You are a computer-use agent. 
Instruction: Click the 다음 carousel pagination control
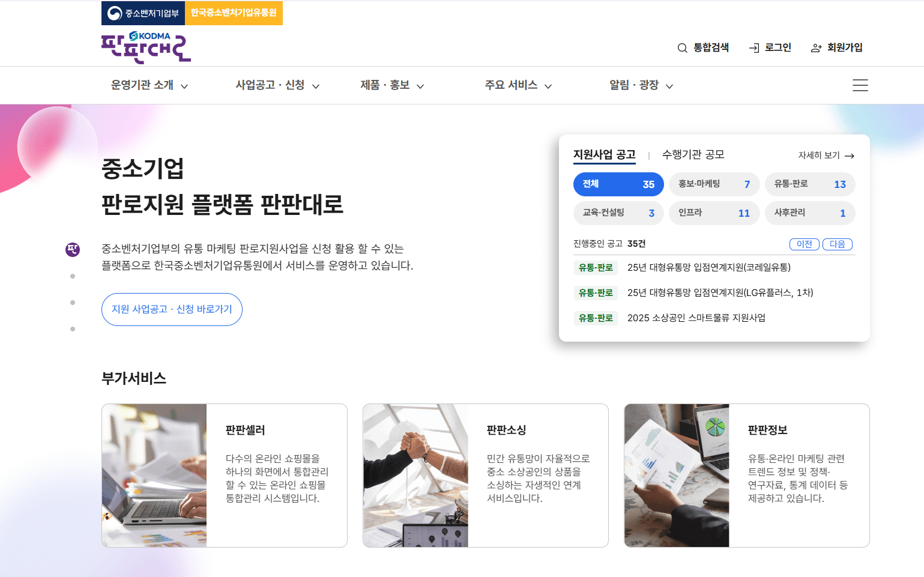click(x=837, y=244)
